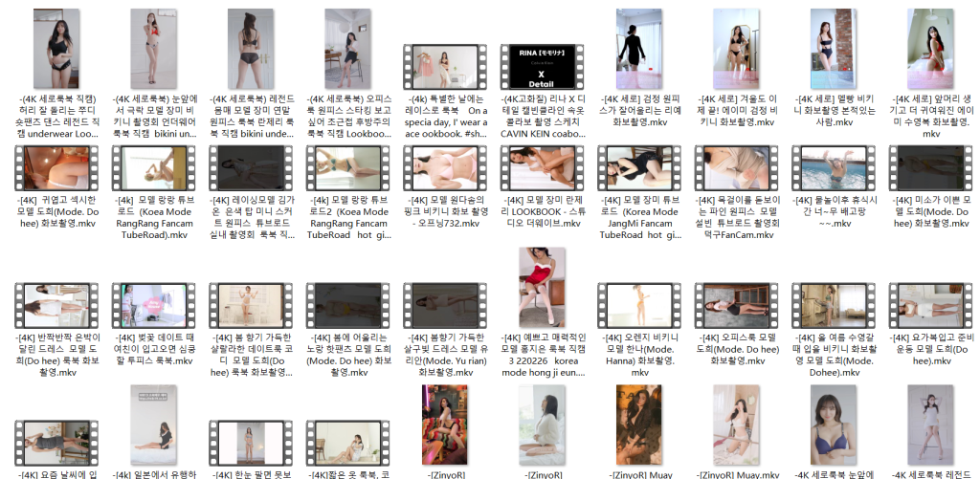
Task: Select video icon for '벚꽃 데이트 때 여친이 입고오면'
Action: tap(154, 305)
